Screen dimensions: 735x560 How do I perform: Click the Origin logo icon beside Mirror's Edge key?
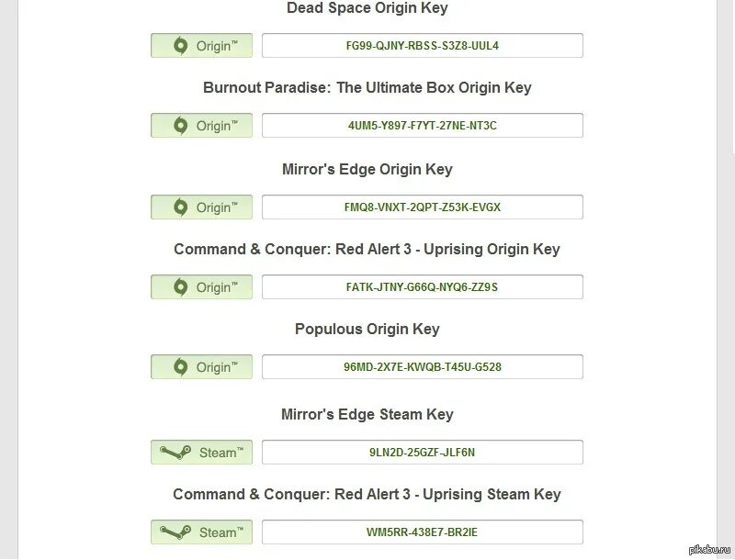[x=180, y=207]
